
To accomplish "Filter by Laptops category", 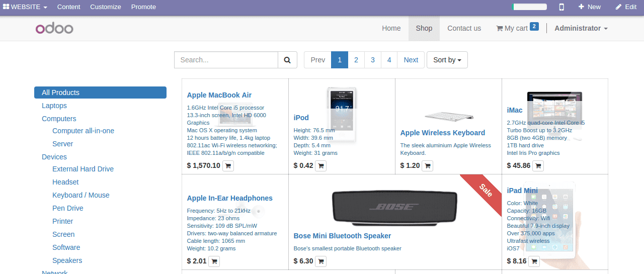I will click(54, 106).
